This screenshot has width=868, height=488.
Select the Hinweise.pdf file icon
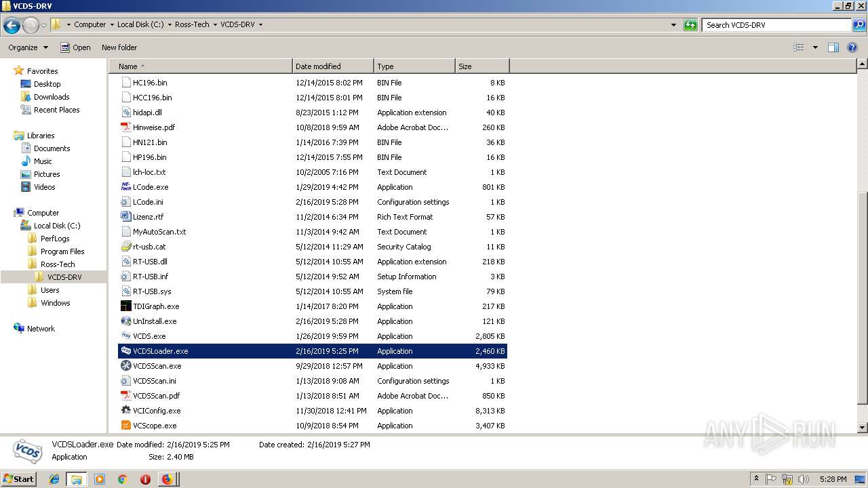tap(125, 127)
